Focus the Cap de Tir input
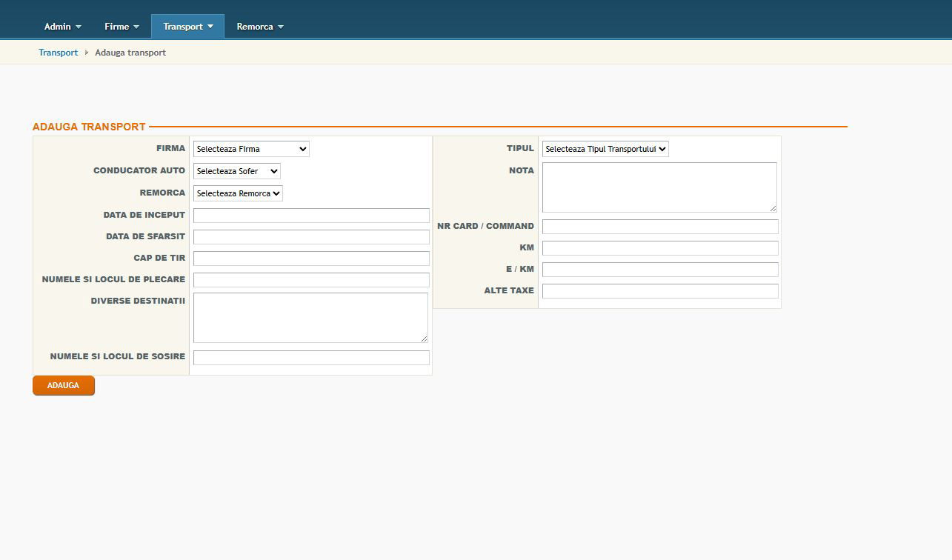Screen dimensions: 952x560 311,259
